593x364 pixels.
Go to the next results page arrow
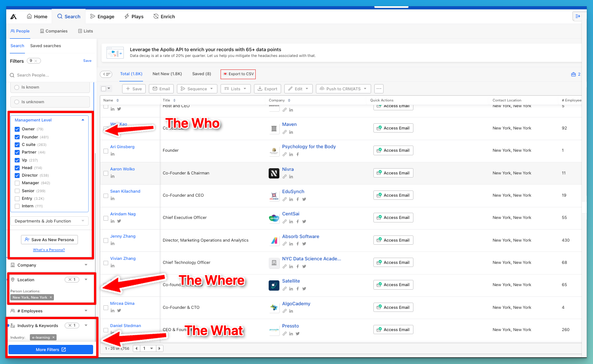pos(159,348)
